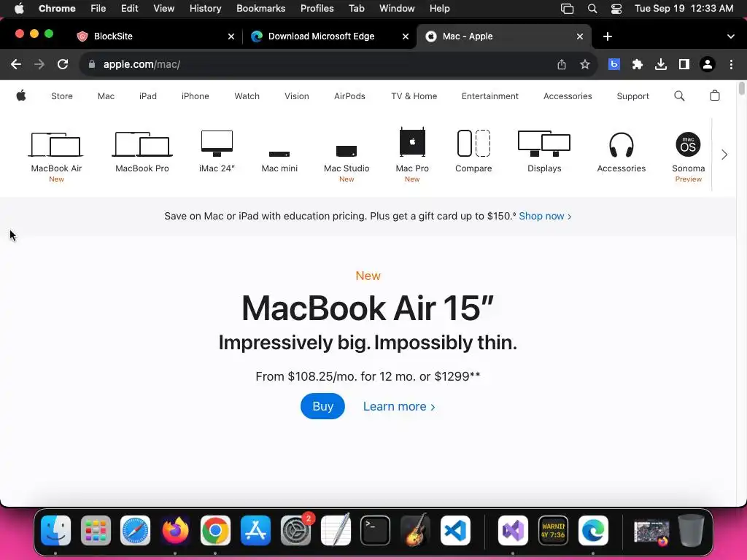Open Control Center in menu bar

pos(616,9)
